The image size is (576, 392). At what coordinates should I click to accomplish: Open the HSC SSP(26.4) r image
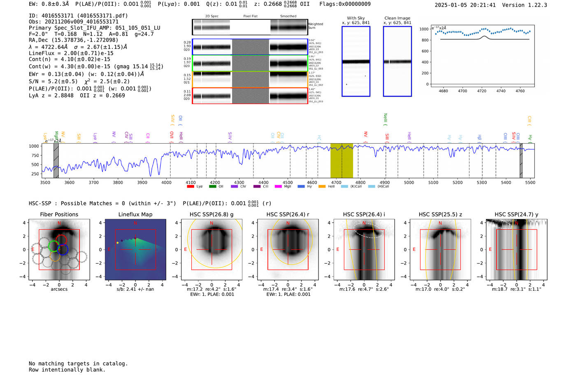[288, 250]
